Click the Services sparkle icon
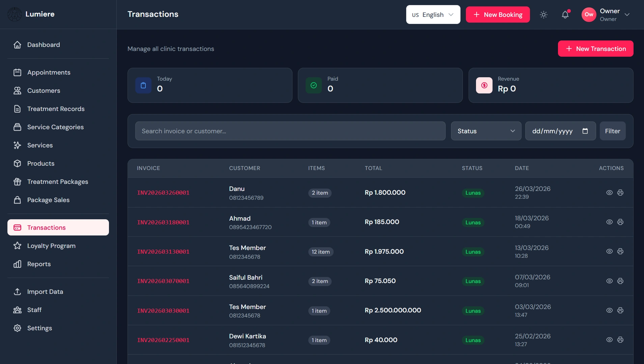The image size is (644, 364). pyautogui.click(x=17, y=145)
